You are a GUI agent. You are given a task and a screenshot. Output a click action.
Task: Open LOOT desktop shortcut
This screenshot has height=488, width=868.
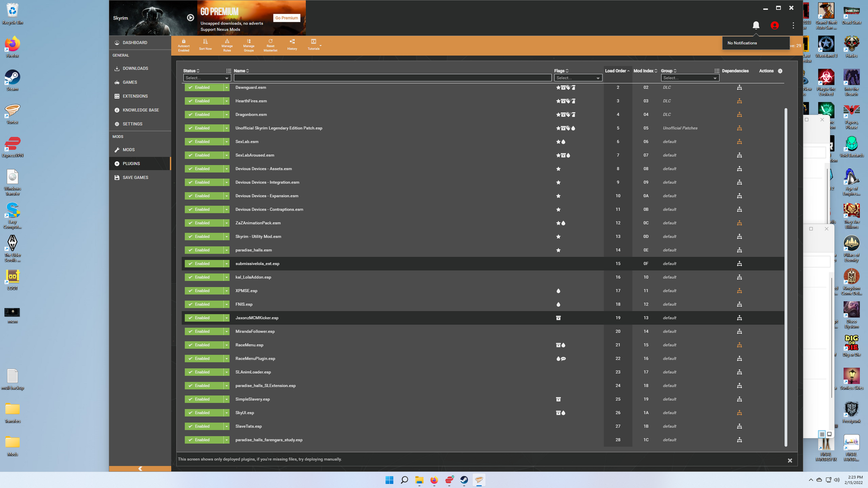[13, 279]
